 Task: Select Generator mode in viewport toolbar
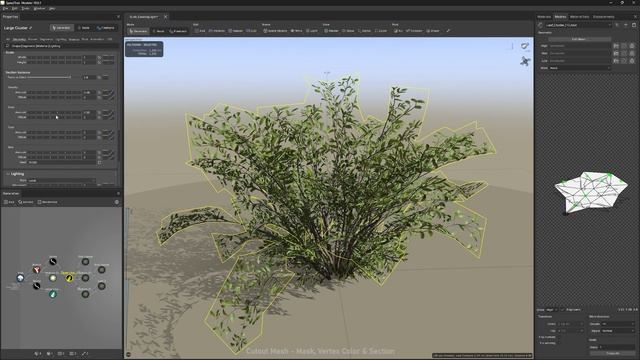[x=138, y=31]
